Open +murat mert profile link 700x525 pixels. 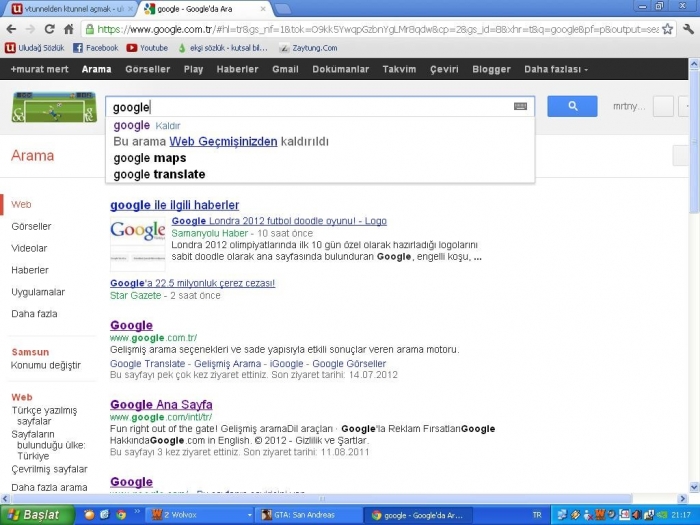point(39,69)
